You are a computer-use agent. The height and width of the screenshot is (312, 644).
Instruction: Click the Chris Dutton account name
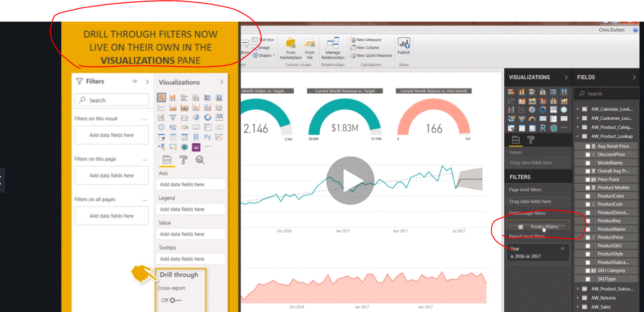point(611,30)
